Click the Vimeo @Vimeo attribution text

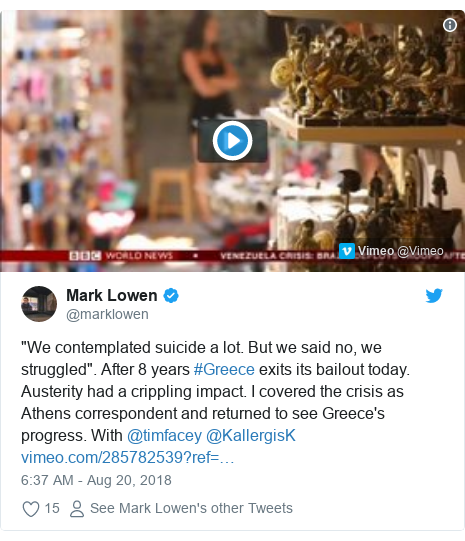click(x=400, y=251)
